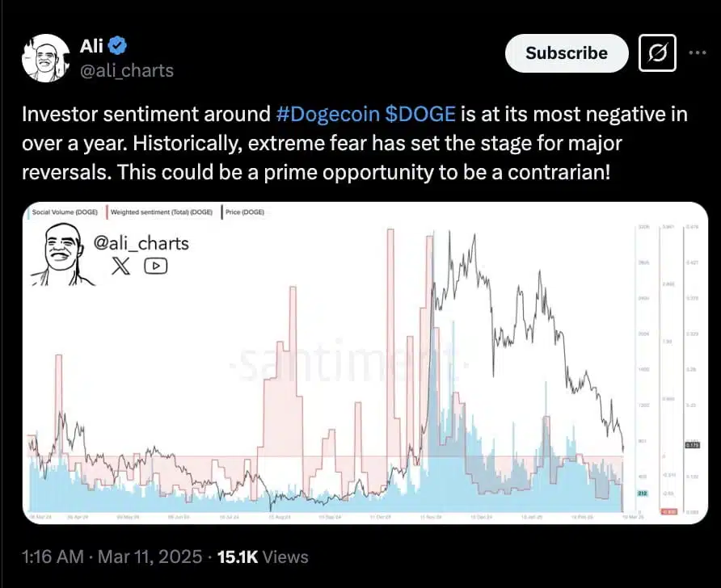Image resolution: width=721 pixels, height=588 pixels.
Task: Click the X logo in the chart watermark
Action: coord(120,266)
